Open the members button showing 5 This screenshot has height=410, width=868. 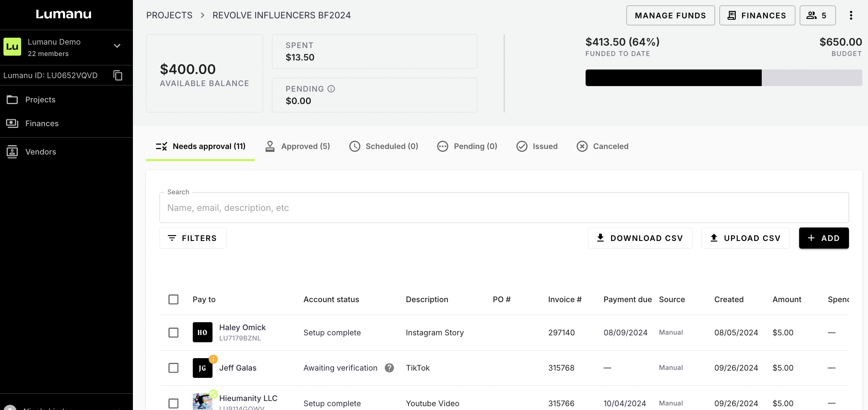(x=817, y=15)
